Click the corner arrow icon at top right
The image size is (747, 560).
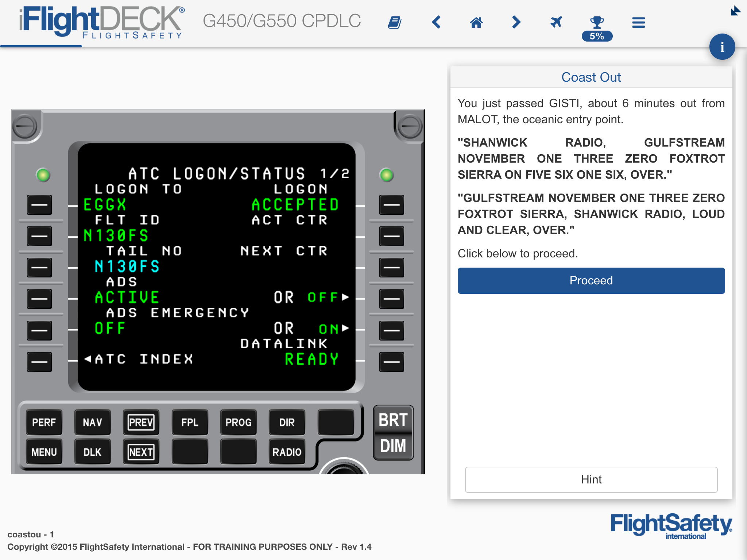(x=735, y=11)
